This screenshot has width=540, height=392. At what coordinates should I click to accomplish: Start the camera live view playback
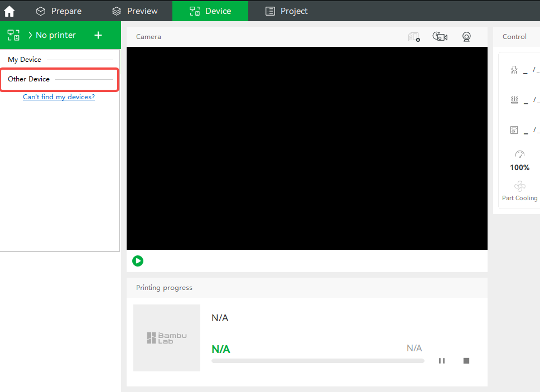pos(138,261)
